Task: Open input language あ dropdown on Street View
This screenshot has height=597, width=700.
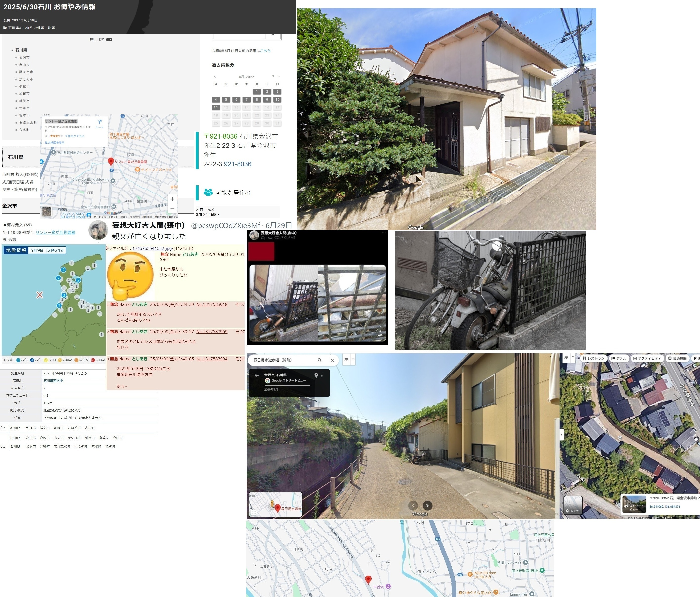Action: 353,359
